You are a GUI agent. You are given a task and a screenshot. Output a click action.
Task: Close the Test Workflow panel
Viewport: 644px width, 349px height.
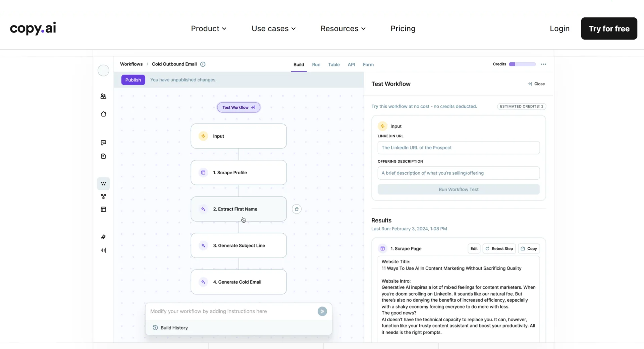536,84
